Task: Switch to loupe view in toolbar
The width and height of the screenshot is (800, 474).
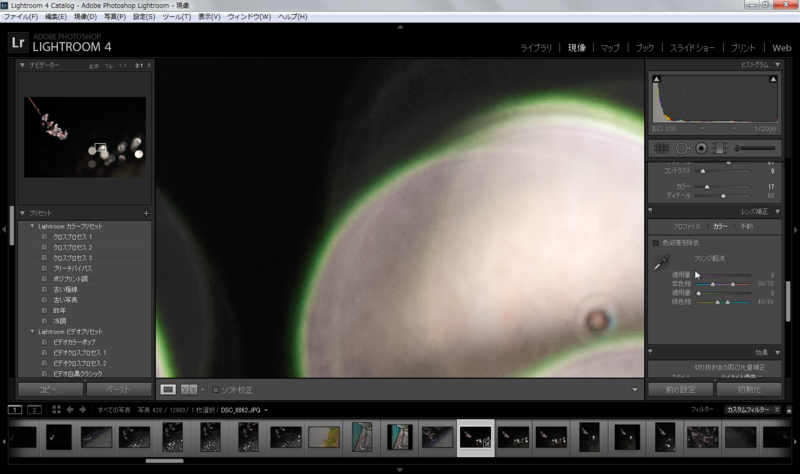Action: click(x=168, y=390)
